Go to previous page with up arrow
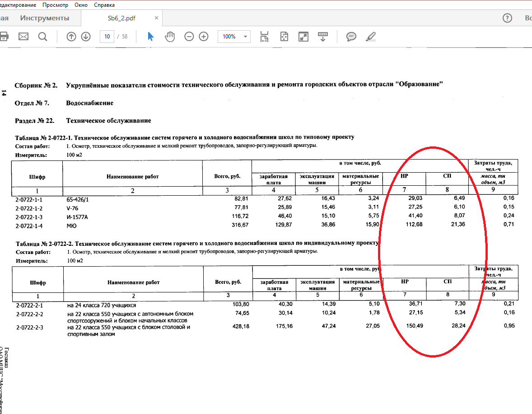This screenshot has height=414, width=532. coord(71,36)
